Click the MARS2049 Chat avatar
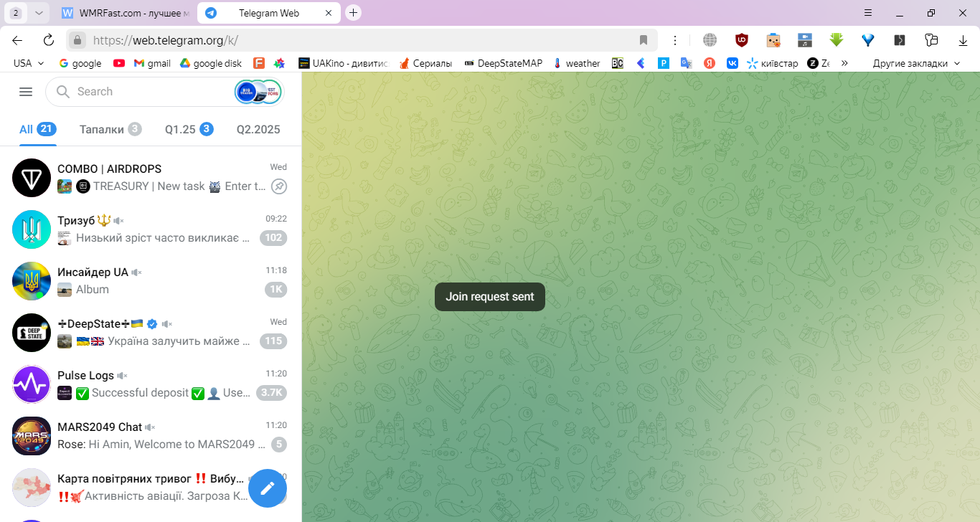The width and height of the screenshot is (980, 522). pos(32,435)
